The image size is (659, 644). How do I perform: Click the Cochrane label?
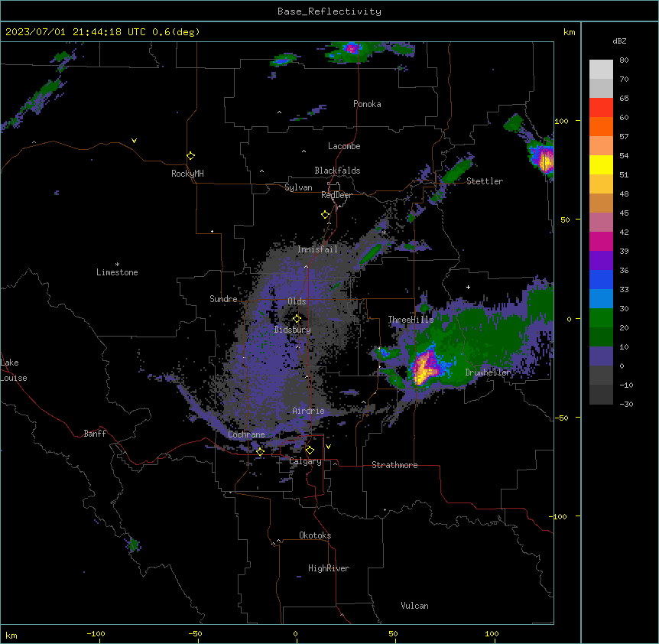[x=246, y=434]
